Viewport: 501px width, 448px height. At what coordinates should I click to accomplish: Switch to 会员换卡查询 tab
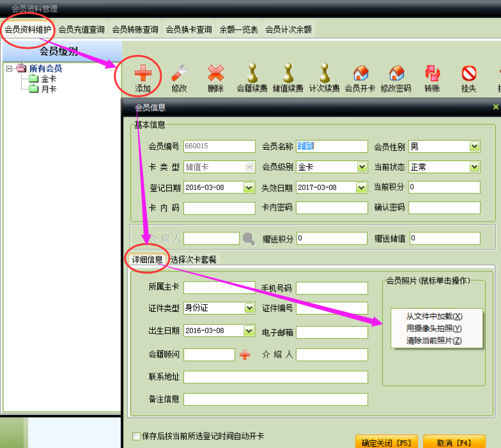189,30
